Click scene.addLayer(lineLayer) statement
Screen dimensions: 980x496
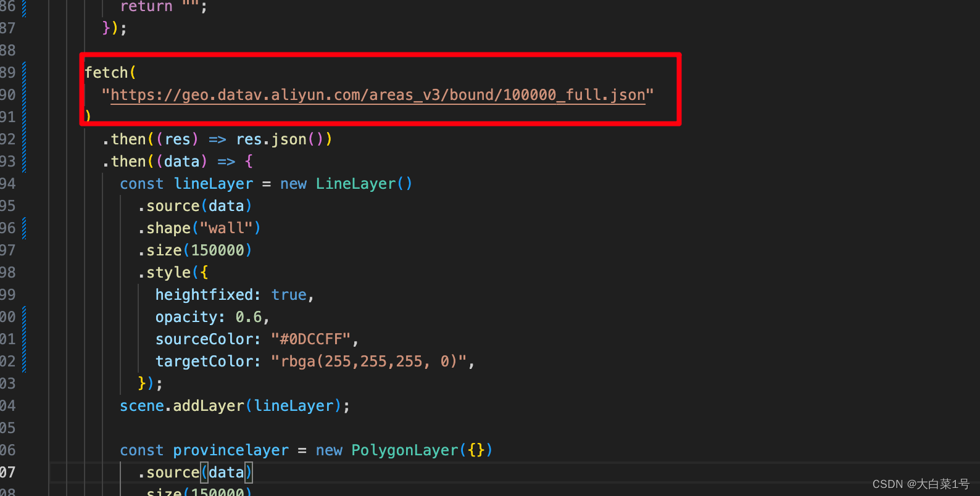[x=235, y=406]
